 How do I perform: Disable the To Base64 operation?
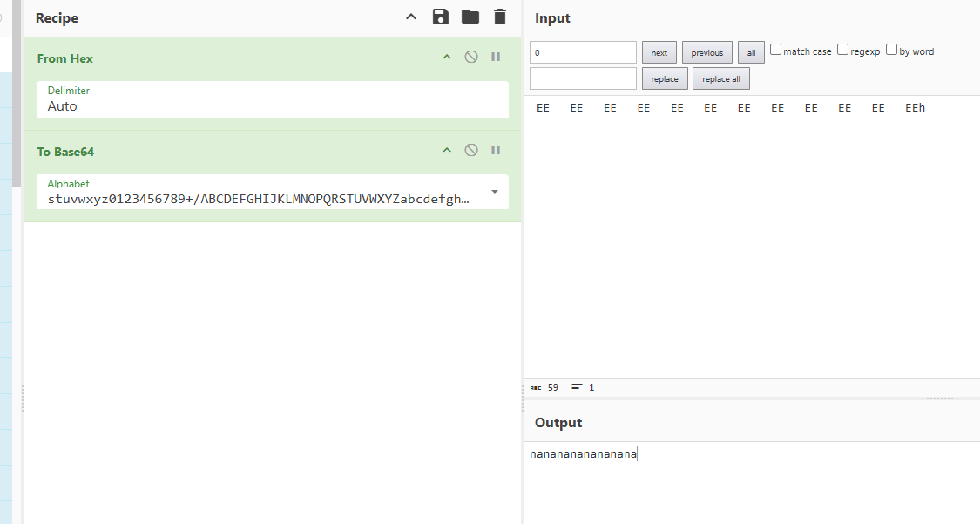471,151
